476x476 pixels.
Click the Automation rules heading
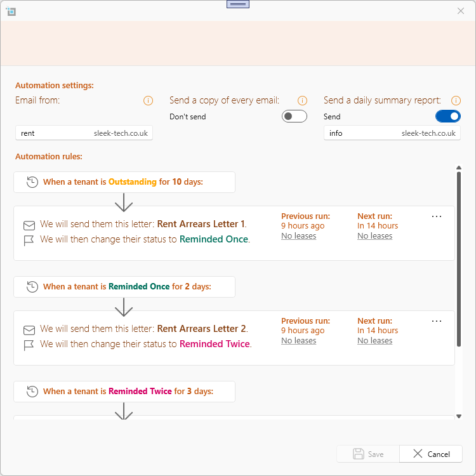pyautogui.click(x=49, y=156)
